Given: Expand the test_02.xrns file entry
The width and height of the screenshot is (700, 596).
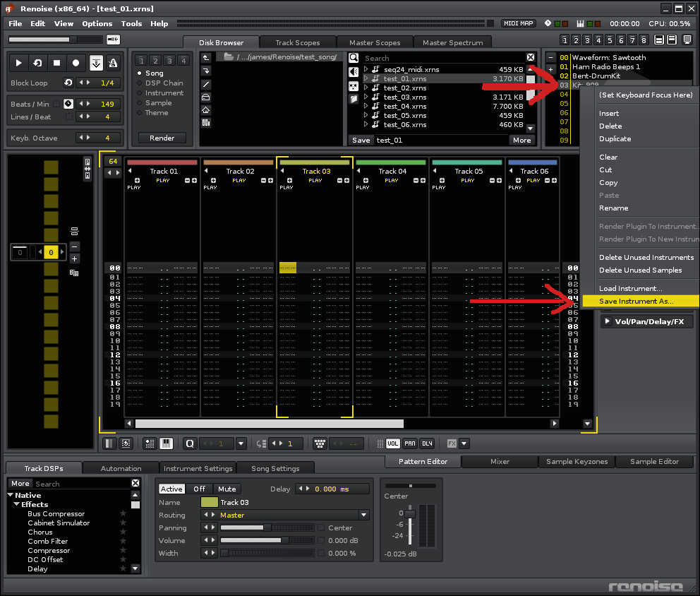Looking at the screenshot, I should [366, 88].
